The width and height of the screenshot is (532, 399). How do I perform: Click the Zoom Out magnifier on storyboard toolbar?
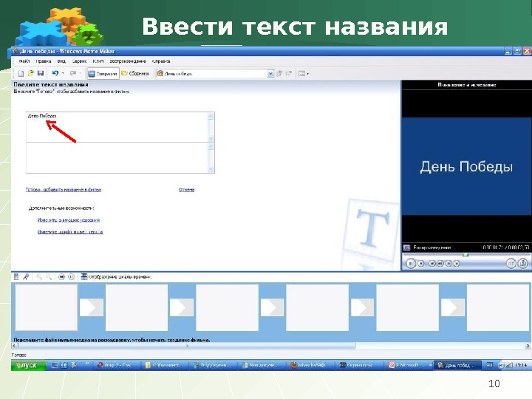point(49,277)
